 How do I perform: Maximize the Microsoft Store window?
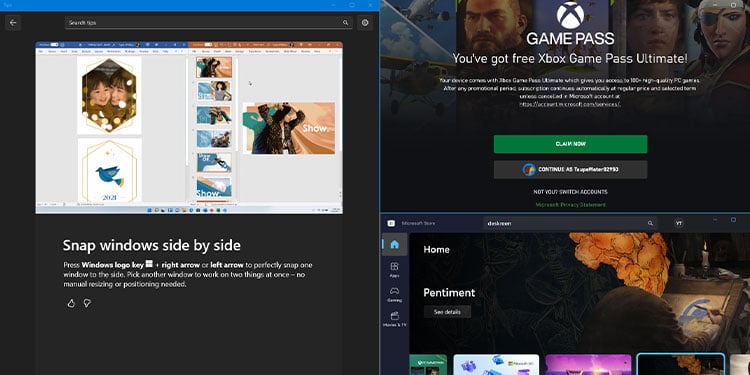pos(733,220)
